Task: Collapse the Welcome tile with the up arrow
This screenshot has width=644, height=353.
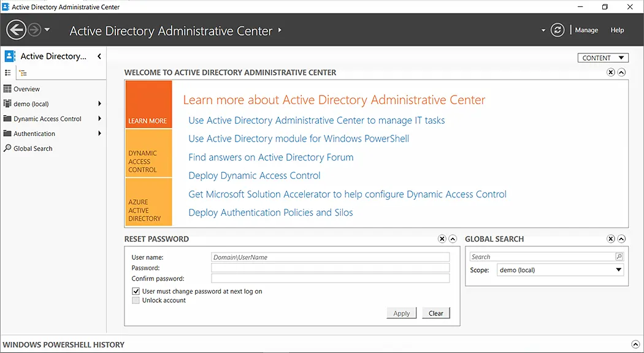Action: tap(621, 73)
